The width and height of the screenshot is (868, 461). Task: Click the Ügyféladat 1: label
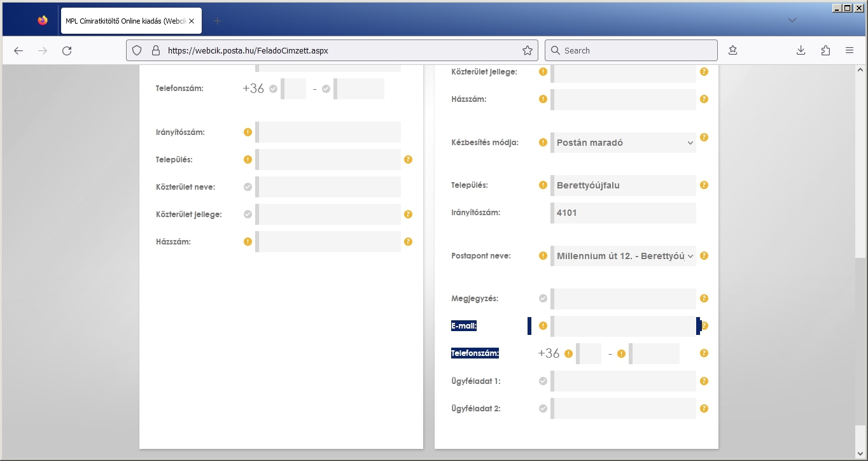[476, 381]
